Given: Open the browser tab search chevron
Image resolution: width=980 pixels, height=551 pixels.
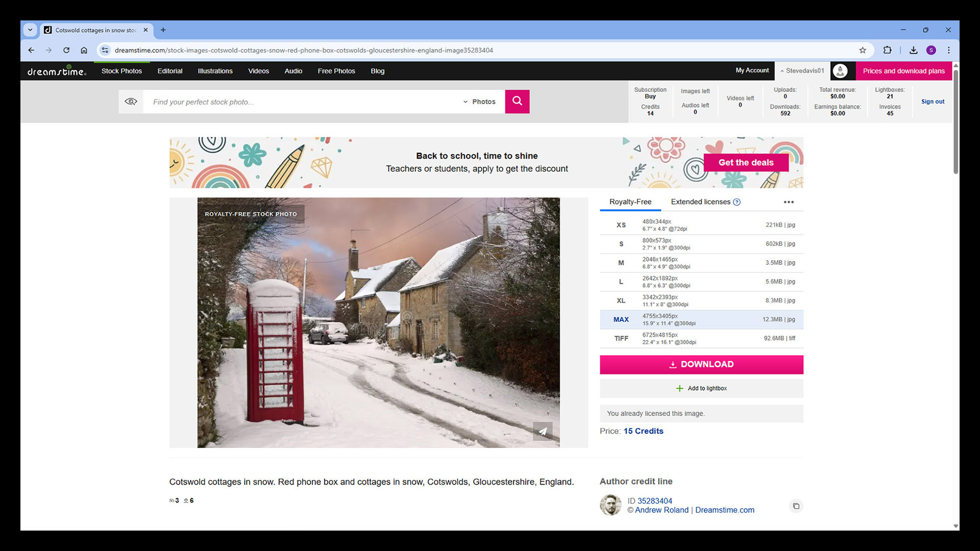Looking at the screenshot, I should pos(30,30).
